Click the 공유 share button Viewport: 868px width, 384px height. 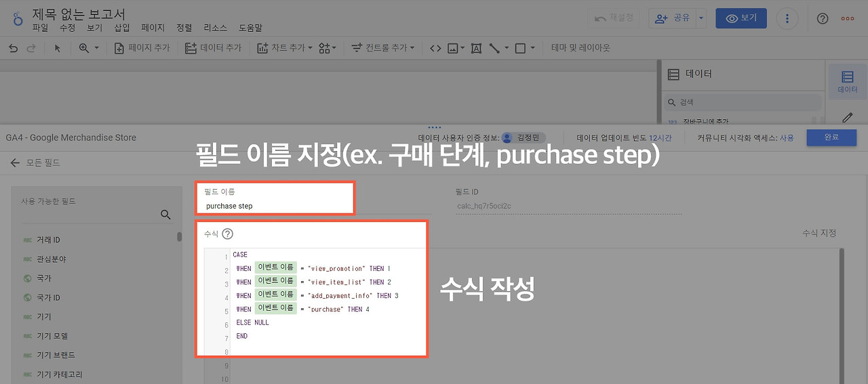(671, 18)
